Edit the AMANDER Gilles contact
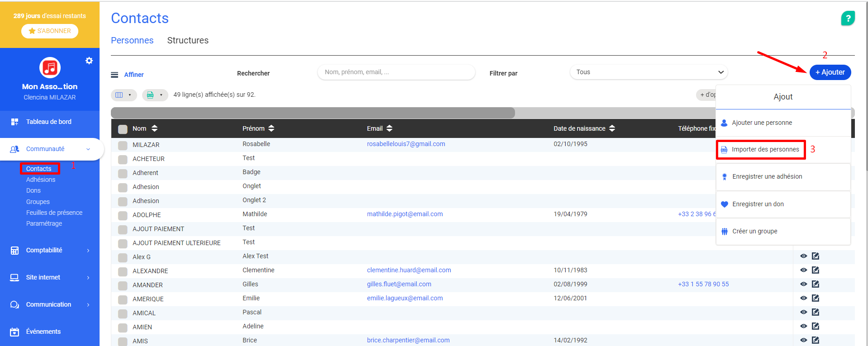The width and height of the screenshot is (868, 346). [816, 284]
